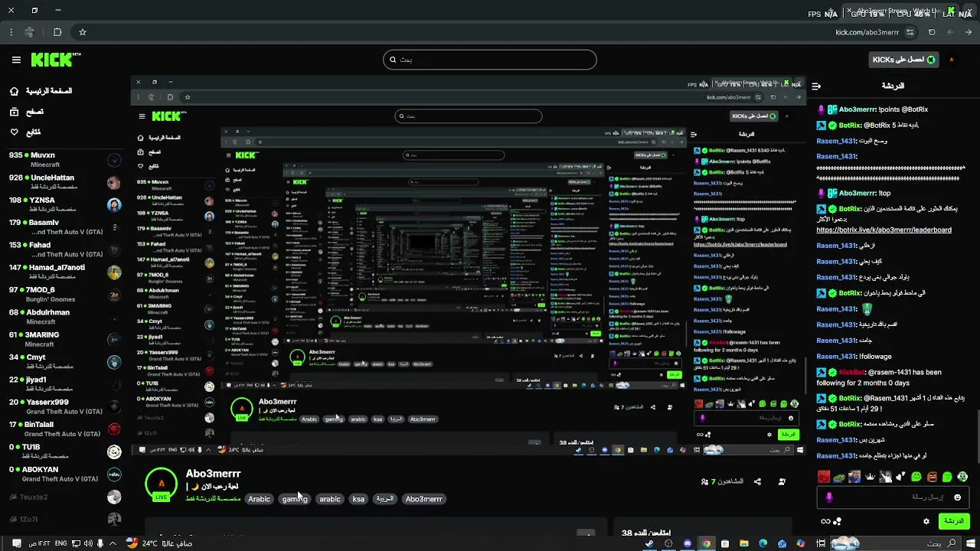The width and height of the screenshot is (980, 551).
Task: Click the get KICKs button
Action: coord(903,60)
